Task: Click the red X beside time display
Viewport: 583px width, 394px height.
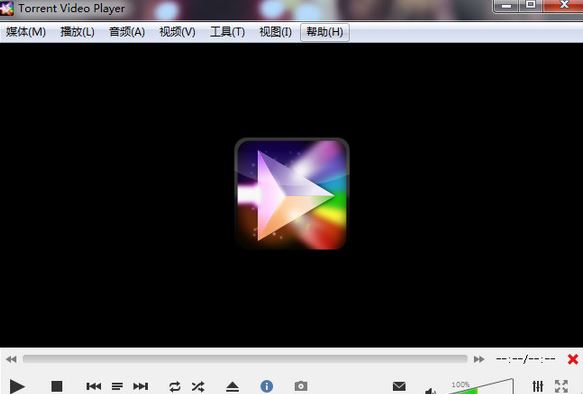Action: pos(573,359)
